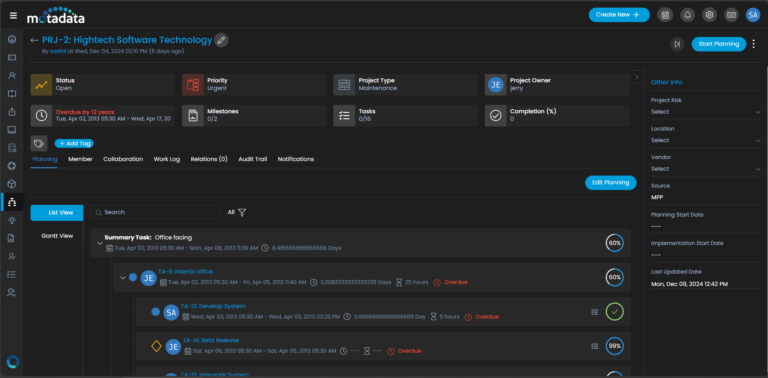The image size is (768, 378).
Task: Open the Relations (0) tab
Action: 209,159
